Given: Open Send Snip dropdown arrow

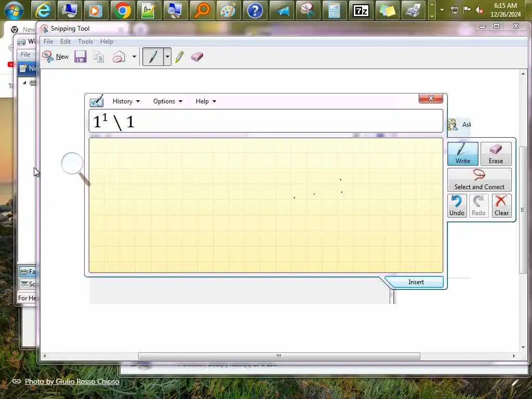Looking at the screenshot, I should point(134,57).
